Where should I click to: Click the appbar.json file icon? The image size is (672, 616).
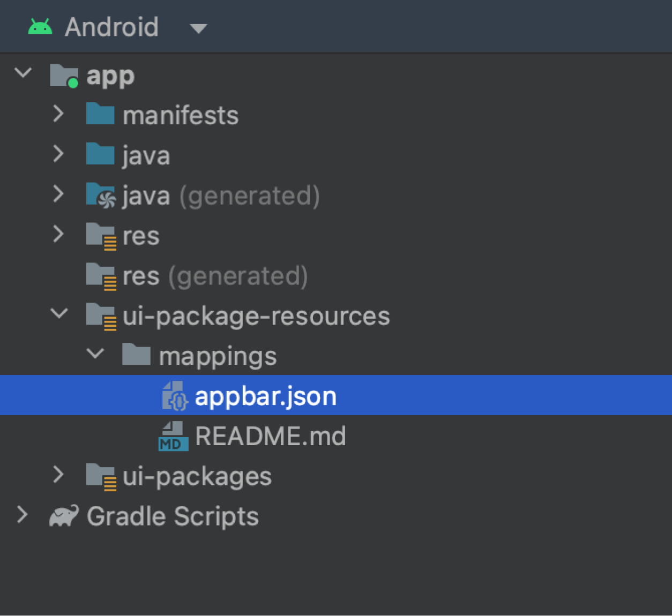[x=175, y=396]
